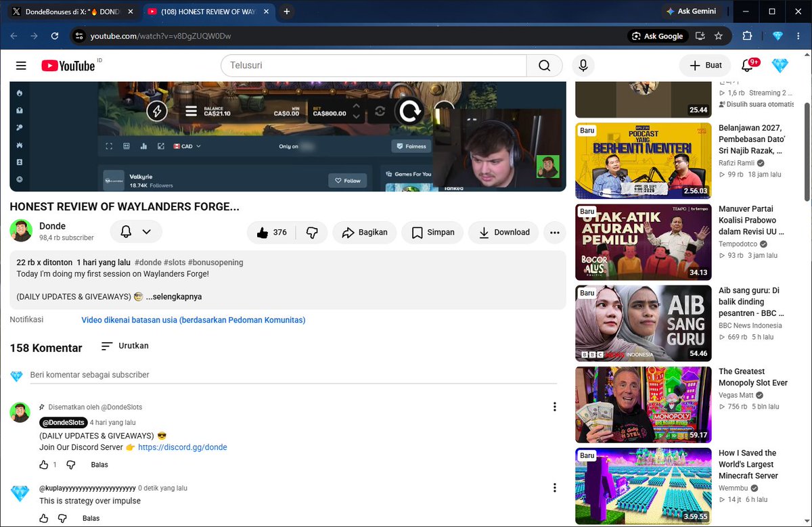Open Aib Sang Guru BBC thumbnail
The width and height of the screenshot is (812, 527).
click(644, 323)
